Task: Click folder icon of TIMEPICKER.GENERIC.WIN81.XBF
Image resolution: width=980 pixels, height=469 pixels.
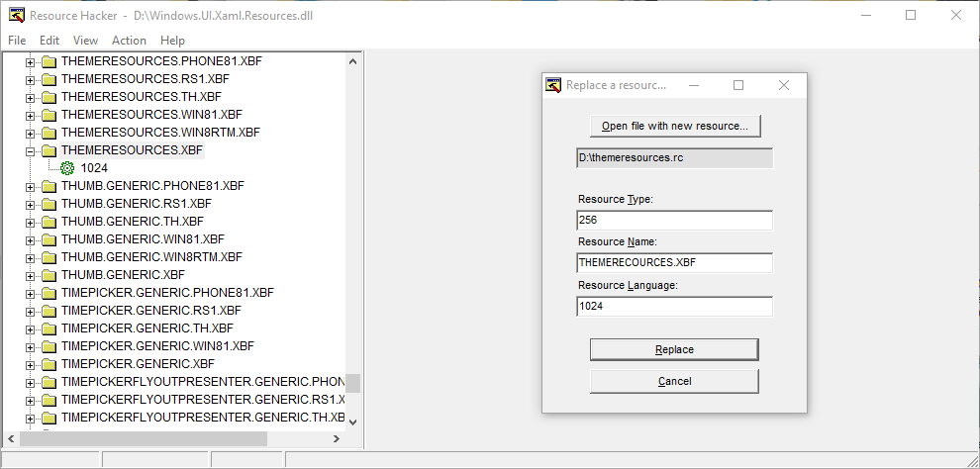Action: [x=49, y=346]
